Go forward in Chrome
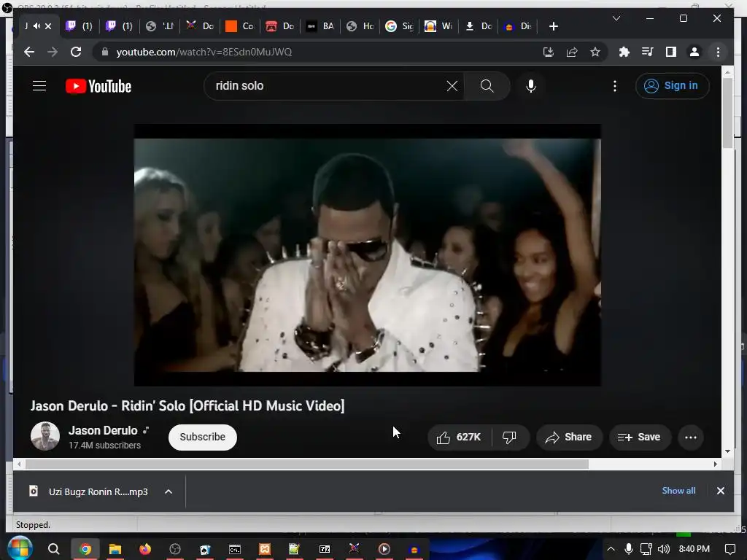 pyautogui.click(x=53, y=52)
